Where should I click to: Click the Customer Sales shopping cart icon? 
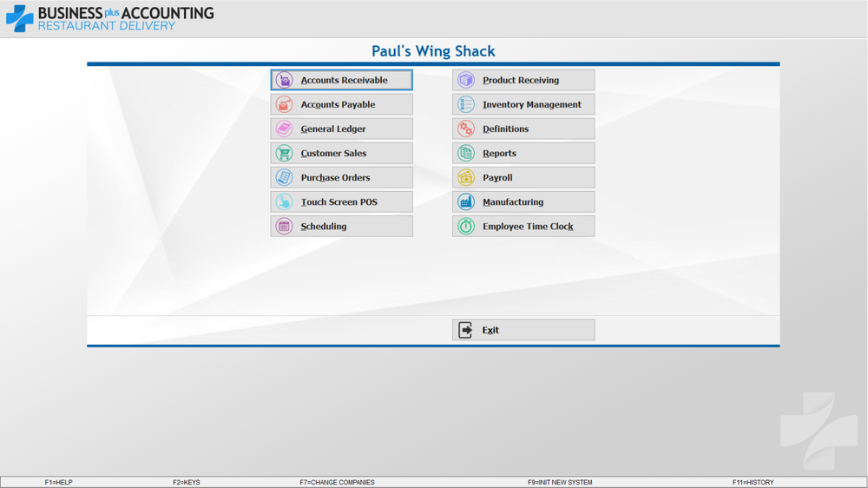[x=284, y=153]
